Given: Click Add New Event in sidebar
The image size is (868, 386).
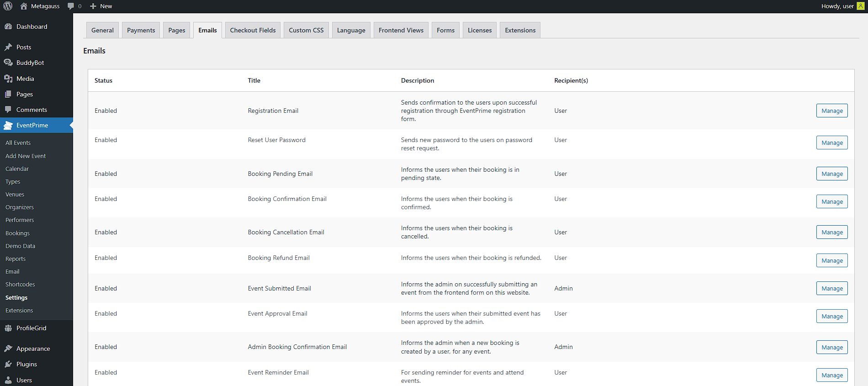Looking at the screenshot, I should click(x=26, y=156).
